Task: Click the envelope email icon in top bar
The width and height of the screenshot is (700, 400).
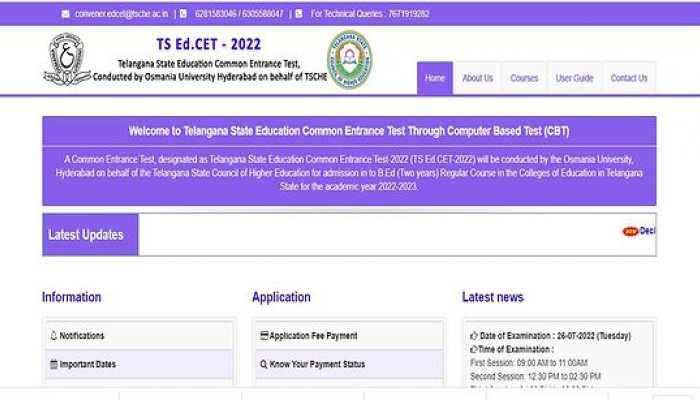Action: pyautogui.click(x=66, y=14)
